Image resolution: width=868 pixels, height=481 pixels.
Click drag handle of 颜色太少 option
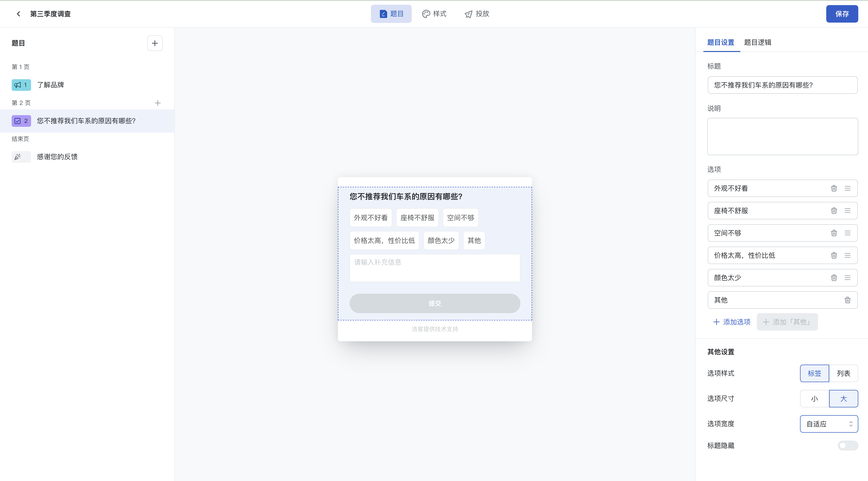[847, 278]
